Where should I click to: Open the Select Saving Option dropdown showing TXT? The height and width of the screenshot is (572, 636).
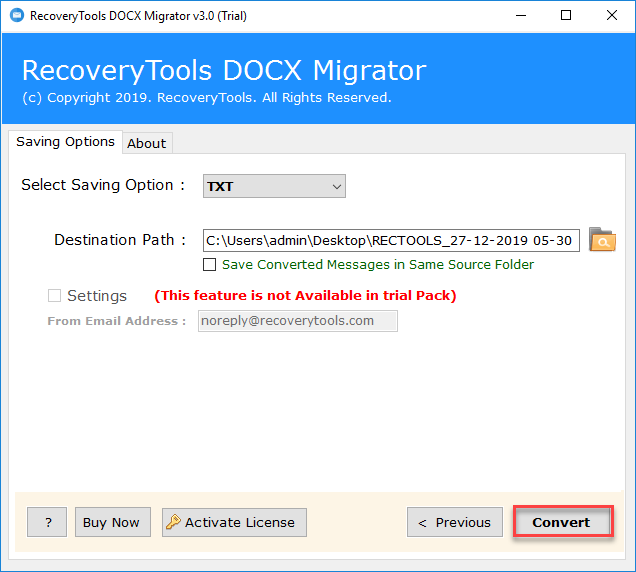[274, 186]
